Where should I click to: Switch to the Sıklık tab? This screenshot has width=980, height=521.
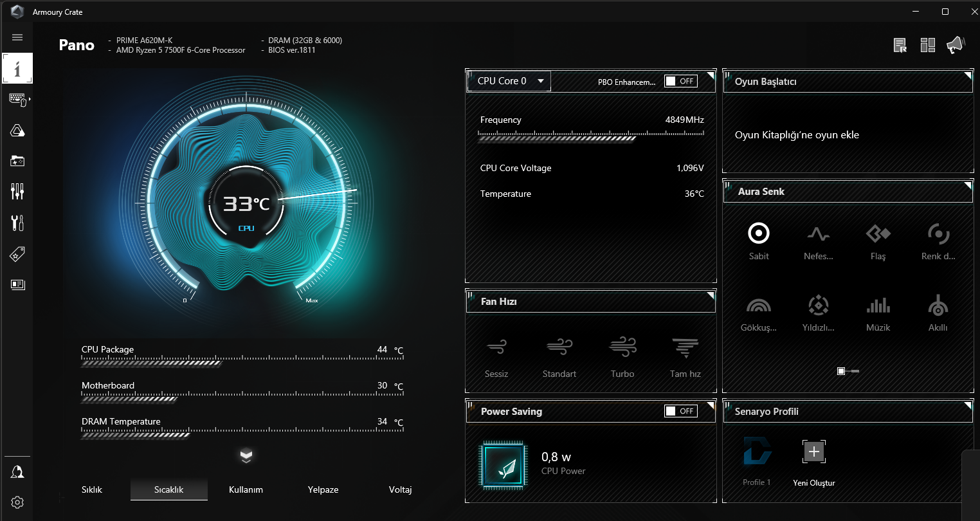[x=92, y=489]
